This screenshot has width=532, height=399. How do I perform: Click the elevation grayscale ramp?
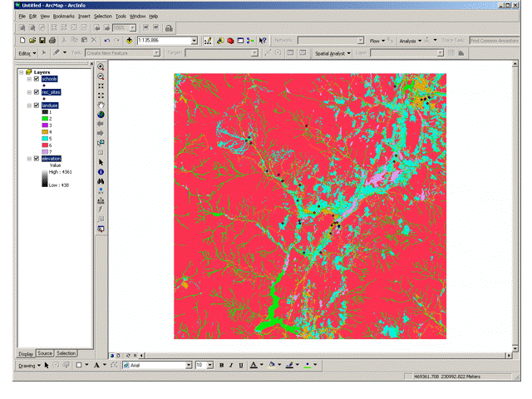pyautogui.click(x=44, y=179)
